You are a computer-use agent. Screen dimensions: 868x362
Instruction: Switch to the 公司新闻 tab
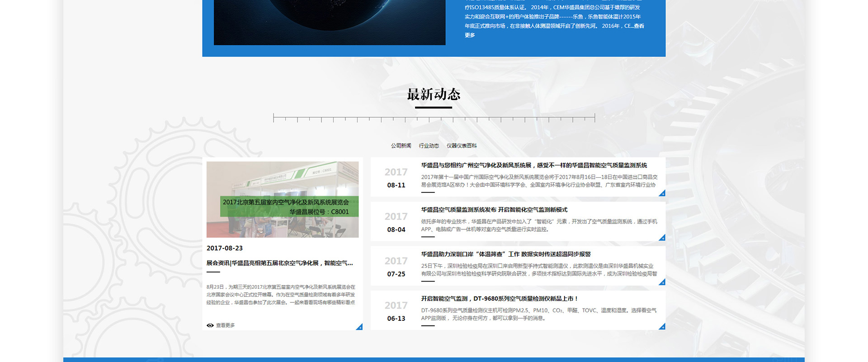(401, 146)
